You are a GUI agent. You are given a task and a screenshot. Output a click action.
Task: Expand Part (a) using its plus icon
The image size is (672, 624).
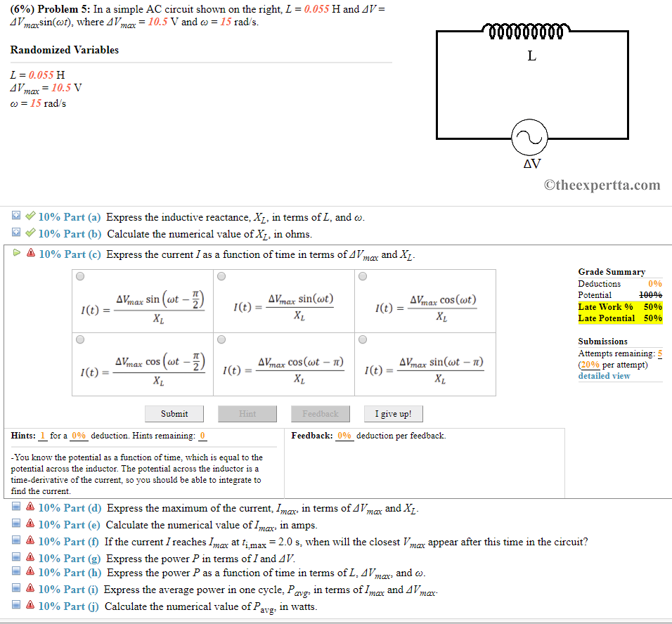tap(16, 215)
